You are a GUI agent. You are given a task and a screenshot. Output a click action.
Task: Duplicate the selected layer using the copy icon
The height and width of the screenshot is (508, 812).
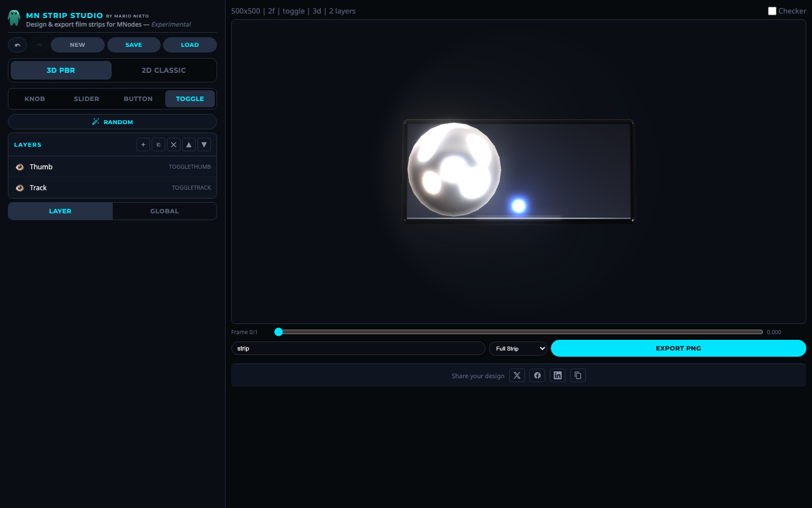click(x=158, y=144)
